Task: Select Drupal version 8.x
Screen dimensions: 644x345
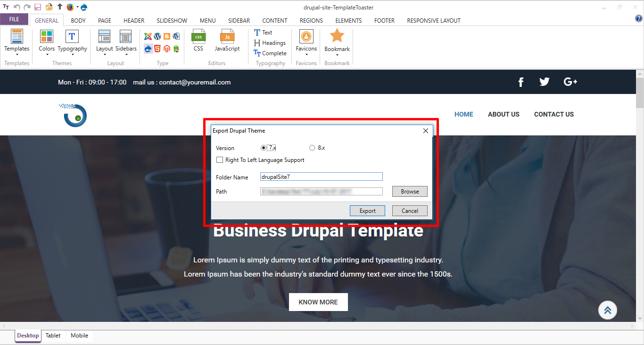Action: [312, 148]
